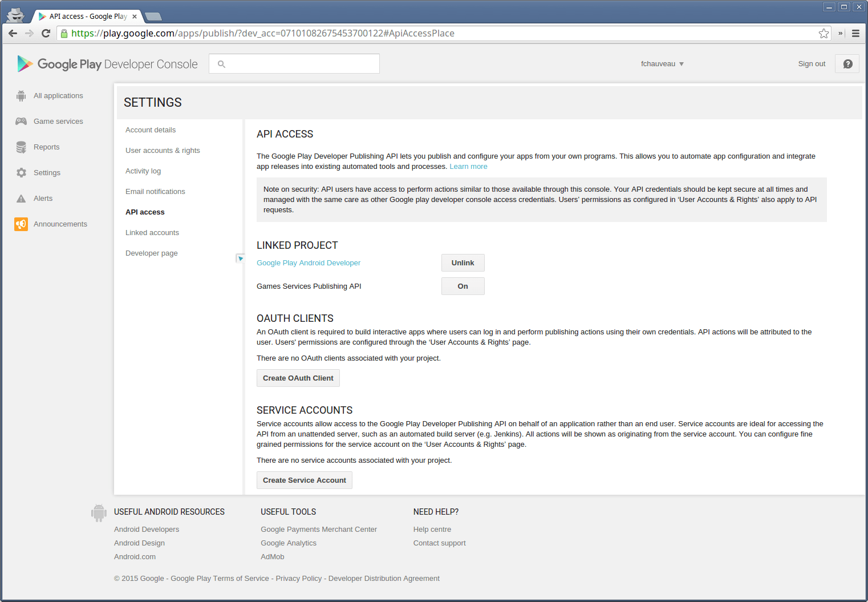The width and height of the screenshot is (868, 602).
Task: Toggle Games Services Publishing API On button
Action: (463, 286)
